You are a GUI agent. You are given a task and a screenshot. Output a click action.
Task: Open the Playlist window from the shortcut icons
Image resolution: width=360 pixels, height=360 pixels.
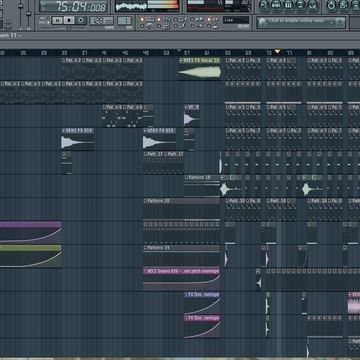coord(264,5)
